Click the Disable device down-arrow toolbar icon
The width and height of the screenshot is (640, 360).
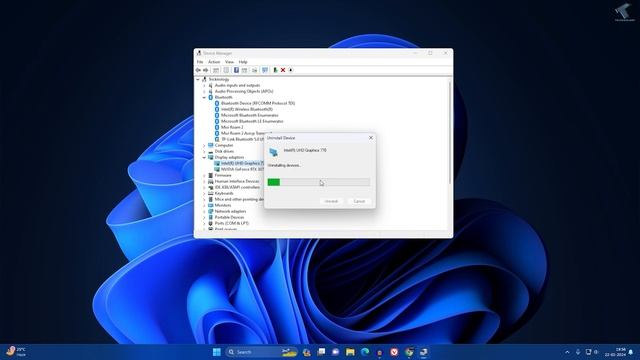tap(291, 70)
